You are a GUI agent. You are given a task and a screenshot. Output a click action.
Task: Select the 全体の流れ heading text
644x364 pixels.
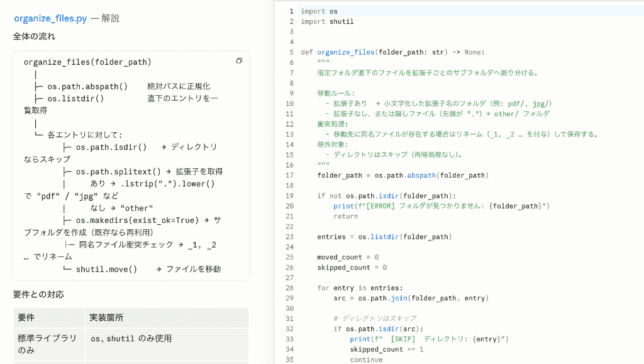(x=34, y=36)
